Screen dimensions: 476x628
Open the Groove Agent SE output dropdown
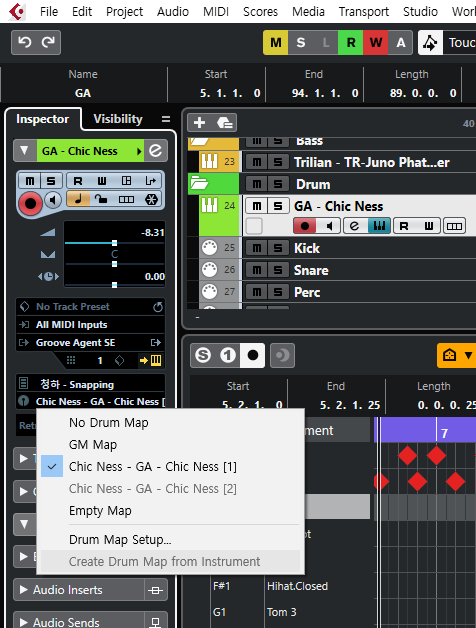[x=84, y=342]
